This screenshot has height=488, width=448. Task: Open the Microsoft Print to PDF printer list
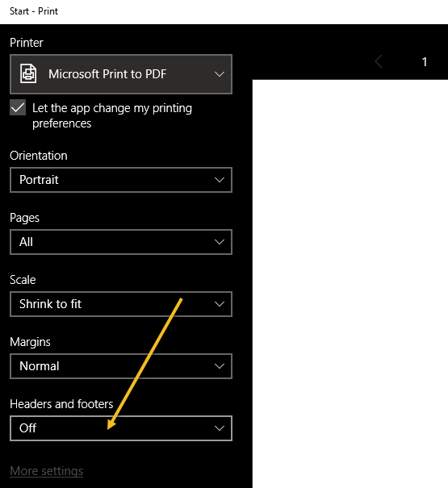tap(121, 74)
